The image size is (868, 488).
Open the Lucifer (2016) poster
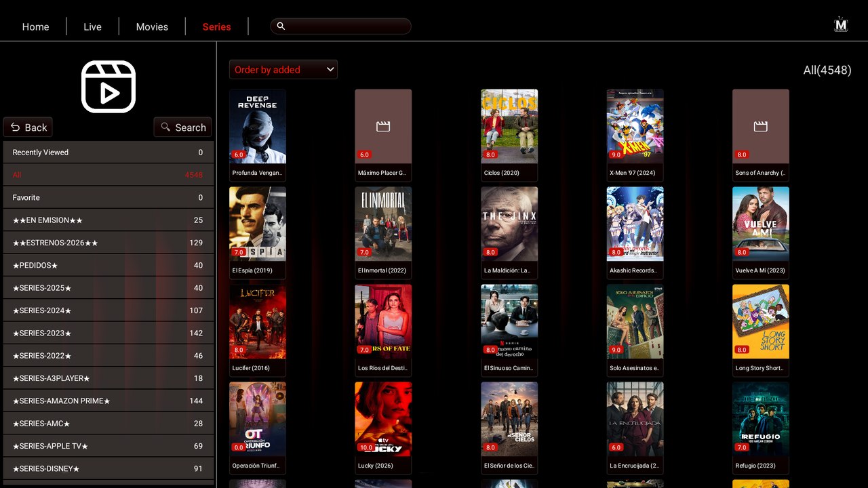(258, 321)
